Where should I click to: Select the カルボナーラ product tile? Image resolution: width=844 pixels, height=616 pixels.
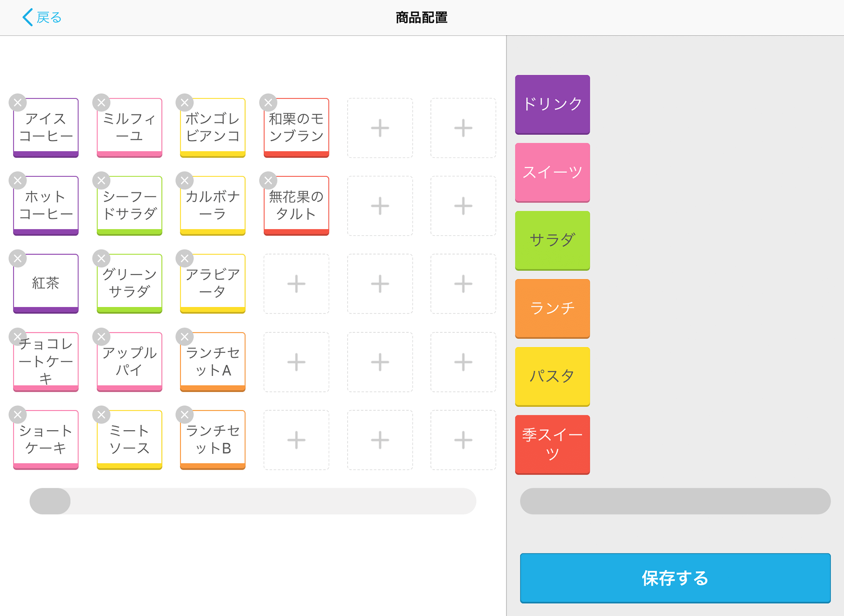tap(213, 206)
